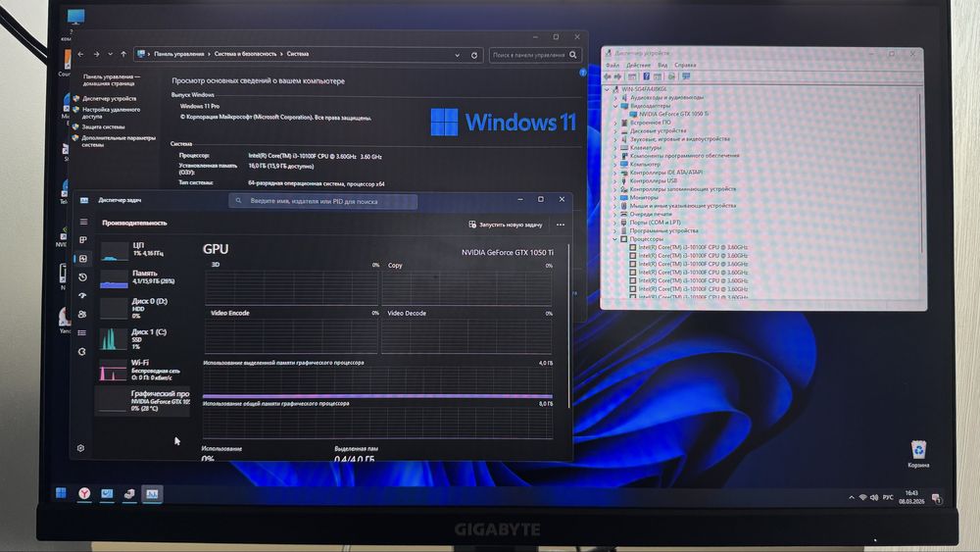Open Control Panel home page link
The width and height of the screenshot is (980, 552).
point(112,79)
